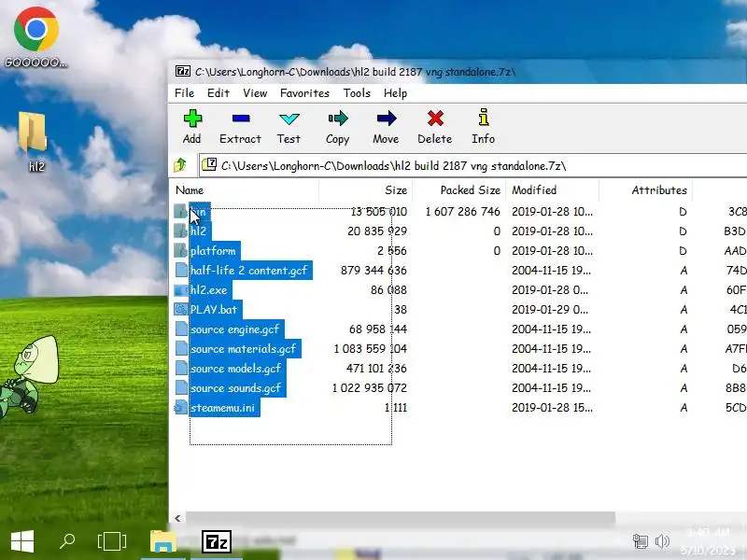Viewport: 747px width, 560px height.
Task: Sort by Name column header
Action: [244, 190]
